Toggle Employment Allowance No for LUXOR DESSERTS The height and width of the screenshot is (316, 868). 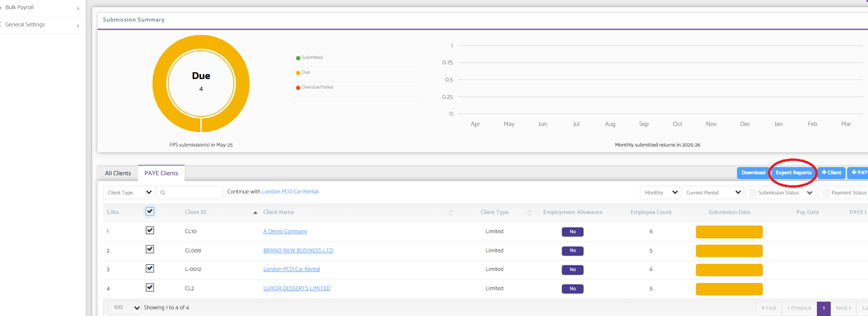click(572, 289)
